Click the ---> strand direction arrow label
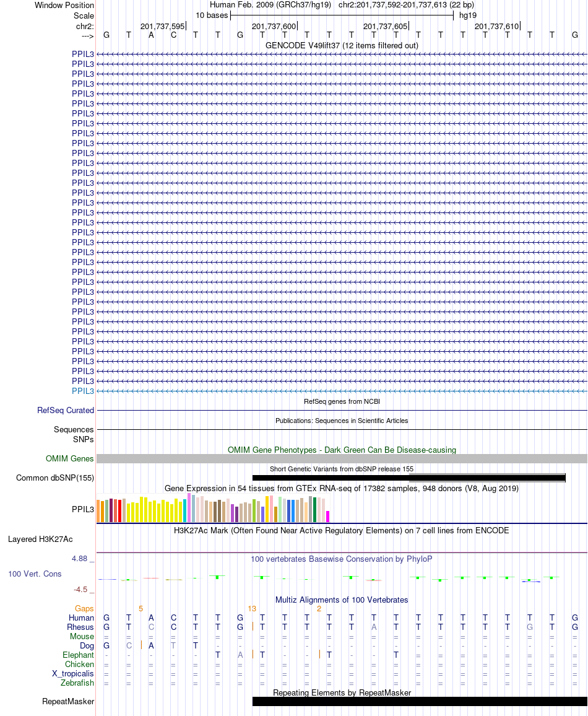The width and height of the screenshot is (588, 716). coord(88,36)
